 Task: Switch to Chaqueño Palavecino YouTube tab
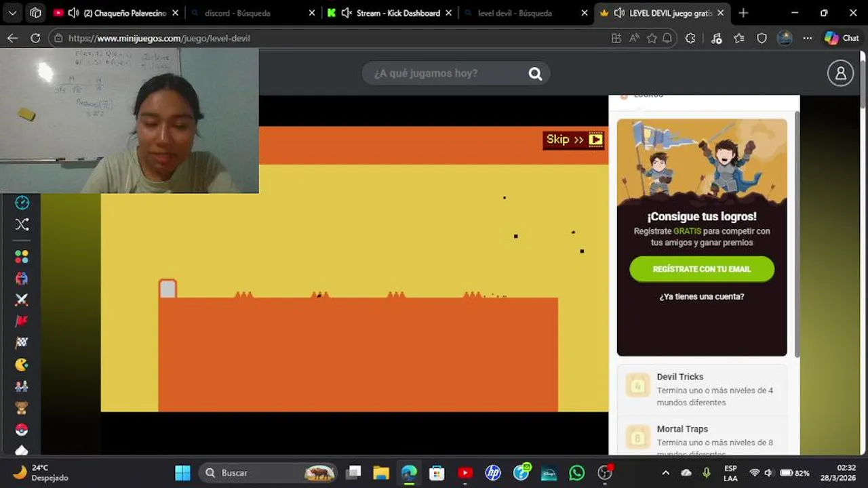pos(117,13)
